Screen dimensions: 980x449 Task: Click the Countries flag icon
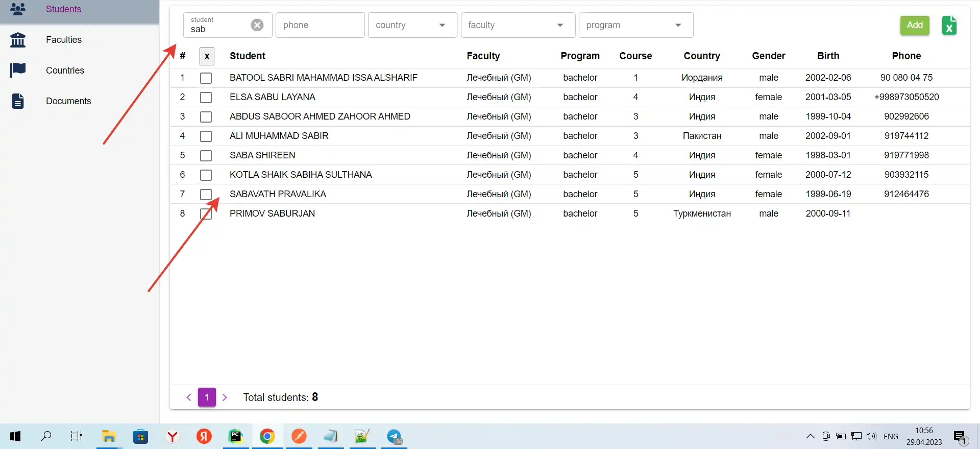point(18,70)
